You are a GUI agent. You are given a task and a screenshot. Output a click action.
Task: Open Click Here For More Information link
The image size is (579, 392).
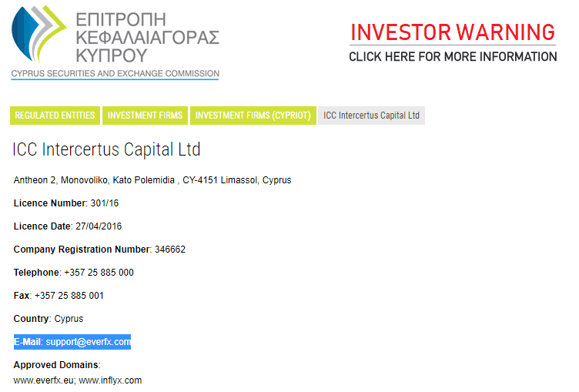(453, 57)
